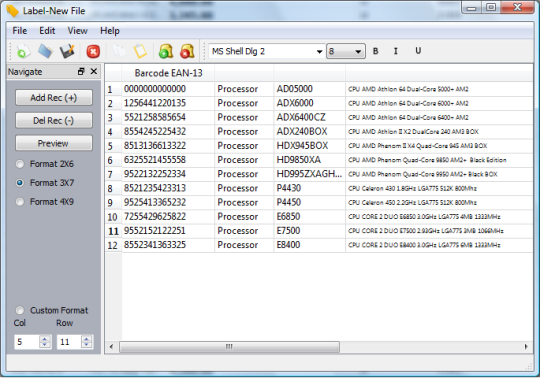Save the file with the floppy disk icon
The image size is (540, 378).
pyautogui.click(x=67, y=52)
